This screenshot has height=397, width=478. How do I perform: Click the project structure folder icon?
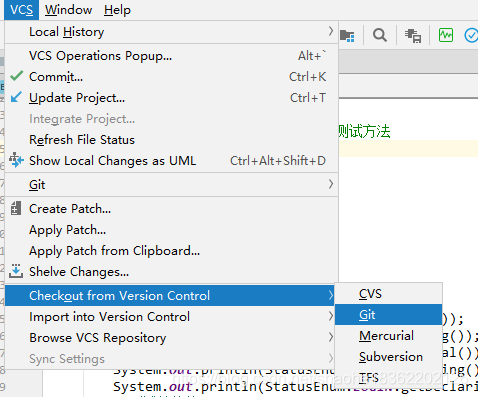(x=347, y=35)
